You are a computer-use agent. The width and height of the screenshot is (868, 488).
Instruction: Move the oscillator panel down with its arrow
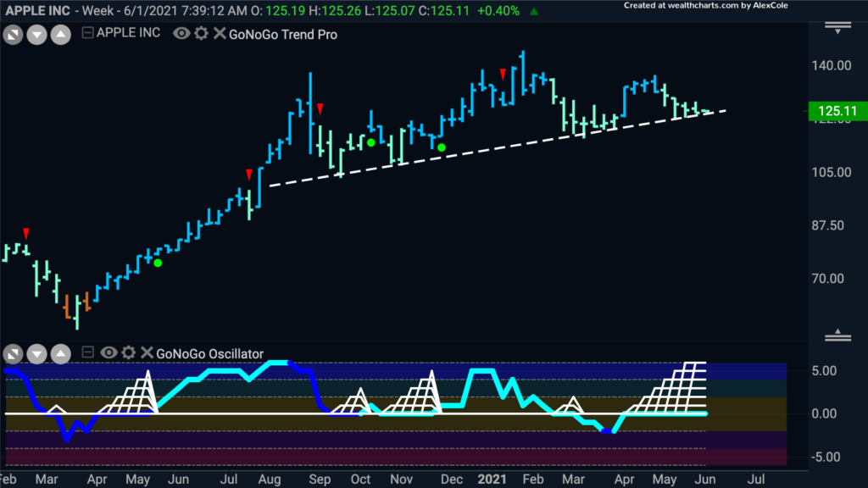pyautogui.click(x=36, y=353)
